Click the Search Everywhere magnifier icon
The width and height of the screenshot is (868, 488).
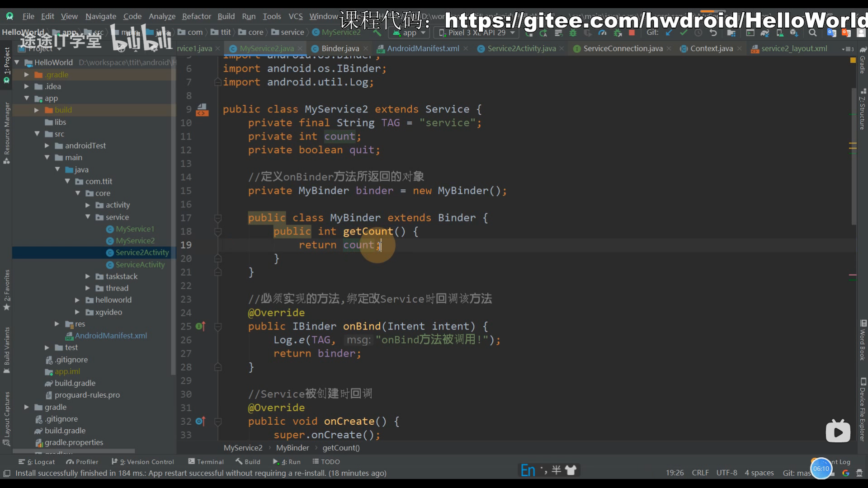813,33
